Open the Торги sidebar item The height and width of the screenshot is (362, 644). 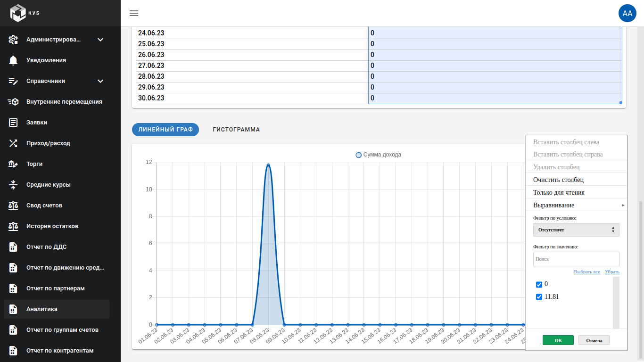click(57, 164)
